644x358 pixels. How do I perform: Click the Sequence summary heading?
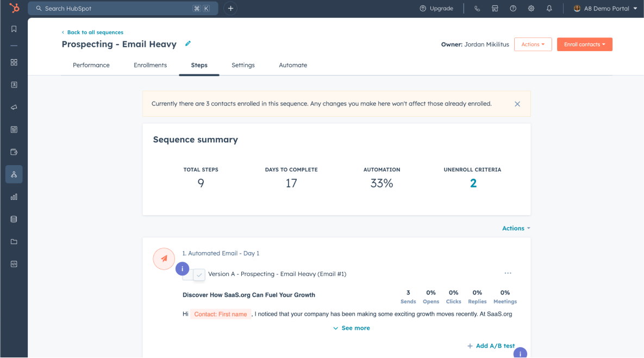coord(196,140)
